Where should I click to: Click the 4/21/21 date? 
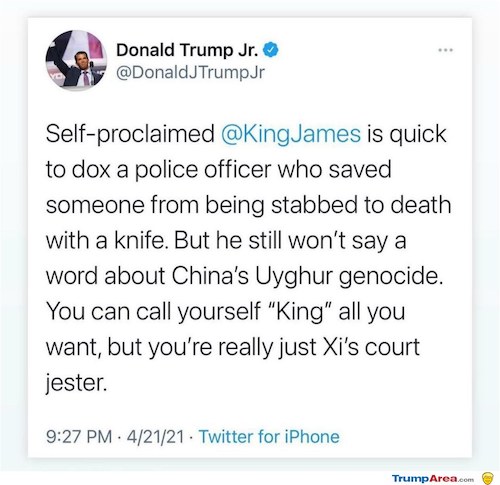point(155,437)
